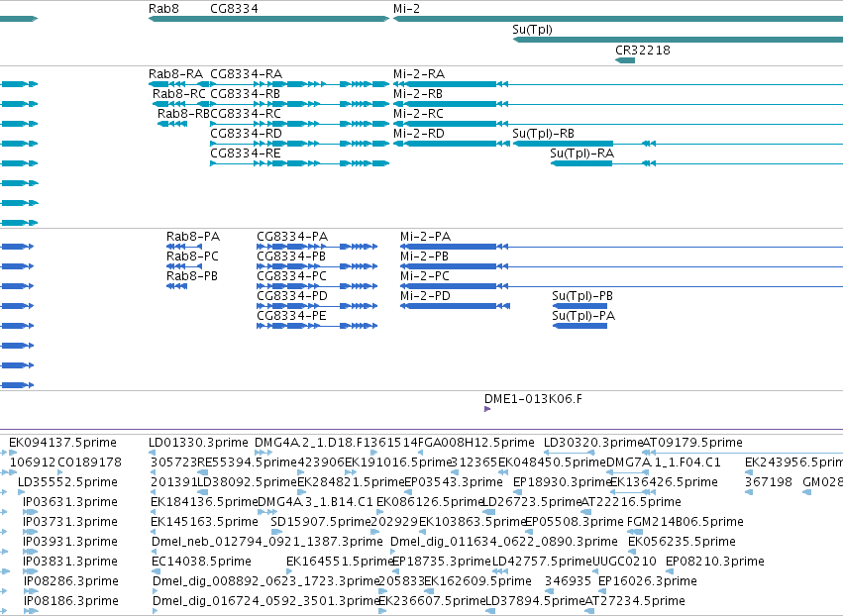Screen dimensions: 843x616
Task: Click transcript CG8334-RB label
Action: [x=245, y=94]
